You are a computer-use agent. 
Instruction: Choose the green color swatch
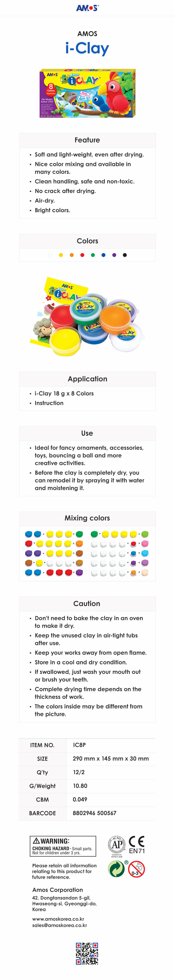tap(93, 255)
